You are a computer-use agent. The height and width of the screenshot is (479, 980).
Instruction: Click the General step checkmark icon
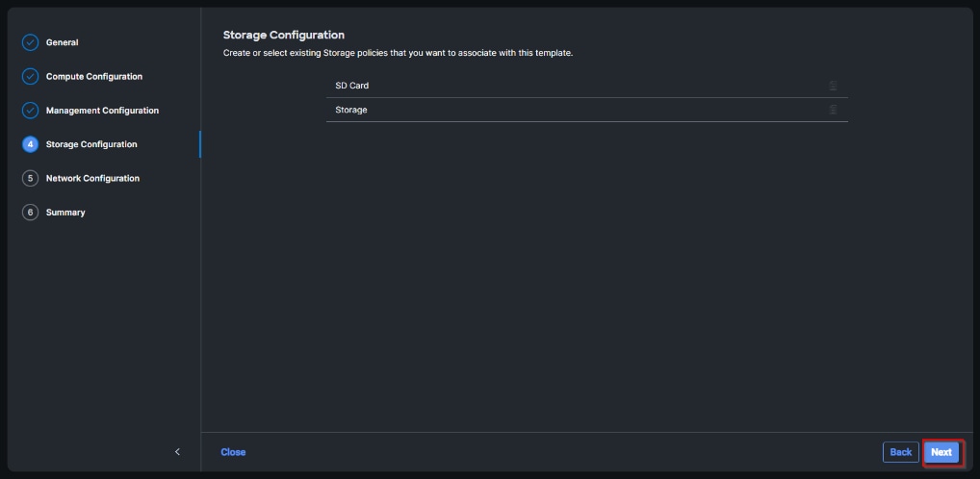[x=30, y=42]
